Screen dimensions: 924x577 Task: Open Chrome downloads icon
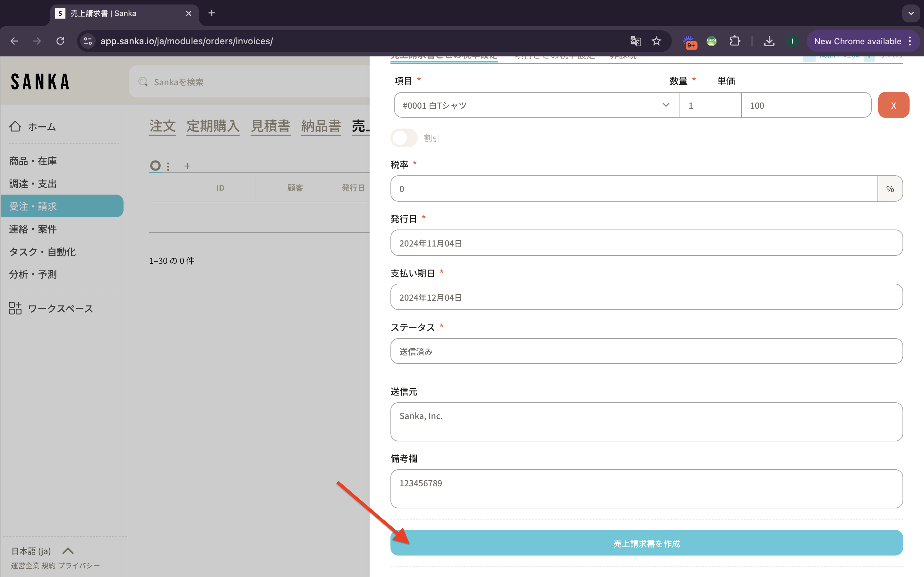coord(769,41)
